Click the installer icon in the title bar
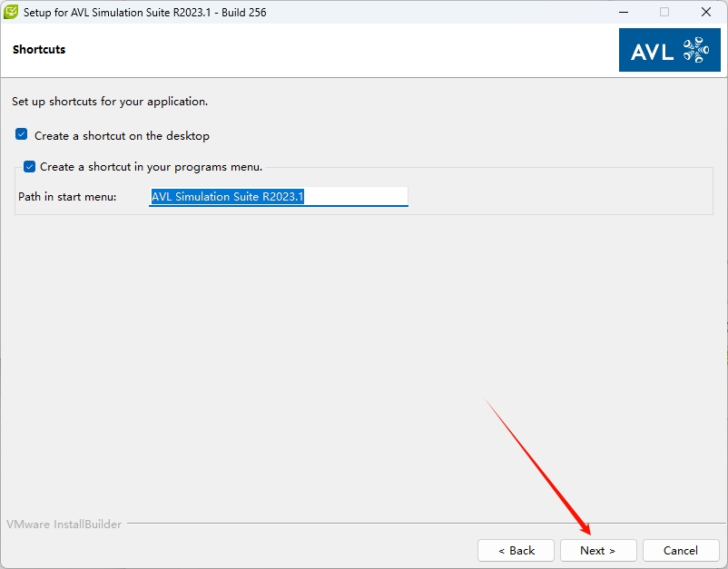This screenshot has height=569, width=728. 12,13
